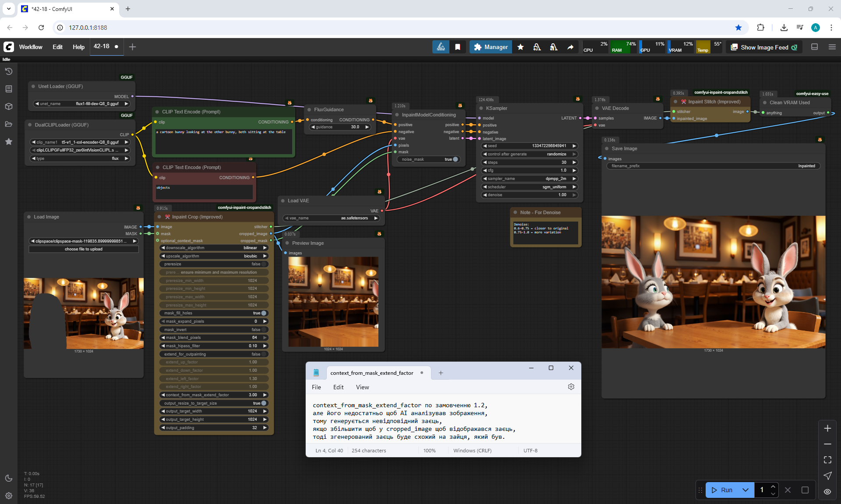This screenshot has height=504, width=841.
Task: Toggle dark theme moon icon
Action: (9, 478)
